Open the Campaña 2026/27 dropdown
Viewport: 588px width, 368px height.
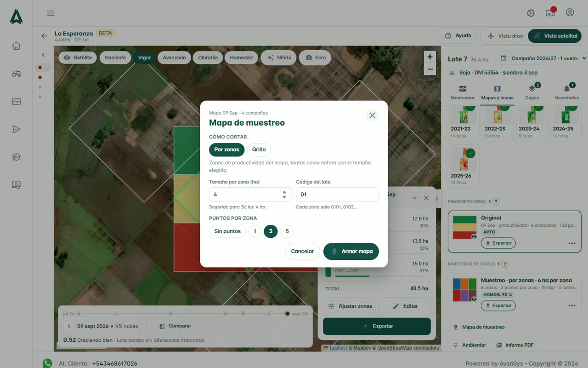coord(543,58)
